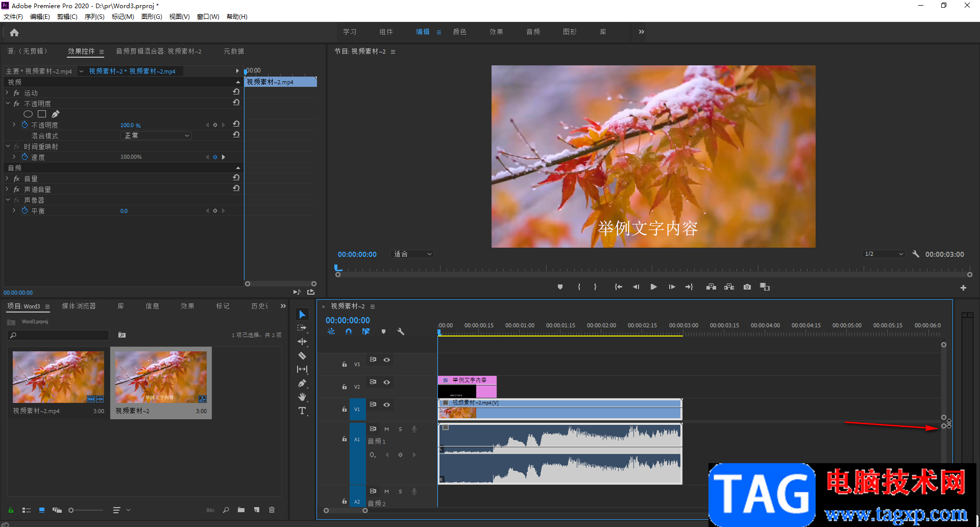This screenshot has width=980, height=527.
Task: Open playback resolution 1/2 dropdown
Action: point(884,254)
